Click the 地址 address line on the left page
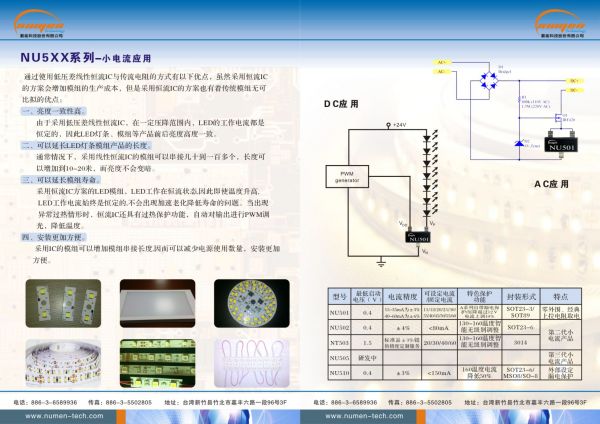The height and width of the screenshot is (424, 600). tap(226, 403)
